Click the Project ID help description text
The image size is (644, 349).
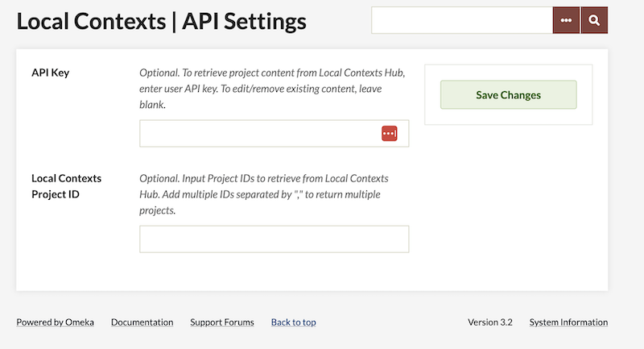coord(272,194)
